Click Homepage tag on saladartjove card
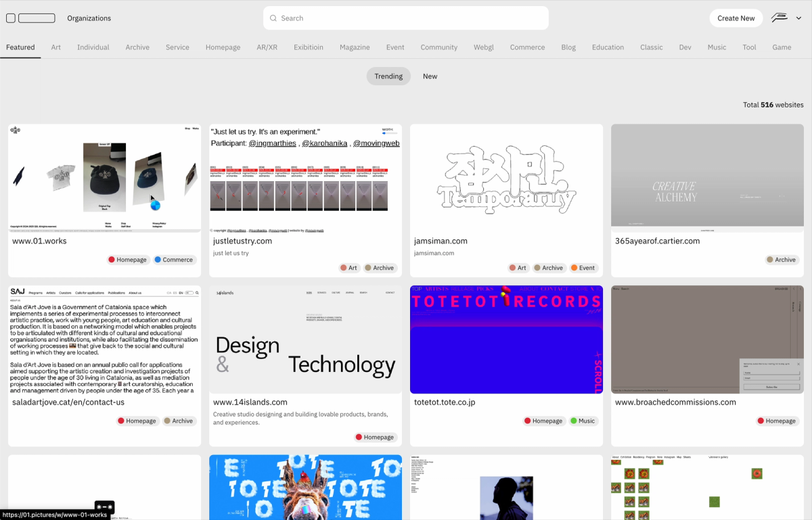The image size is (812, 520). click(137, 421)
